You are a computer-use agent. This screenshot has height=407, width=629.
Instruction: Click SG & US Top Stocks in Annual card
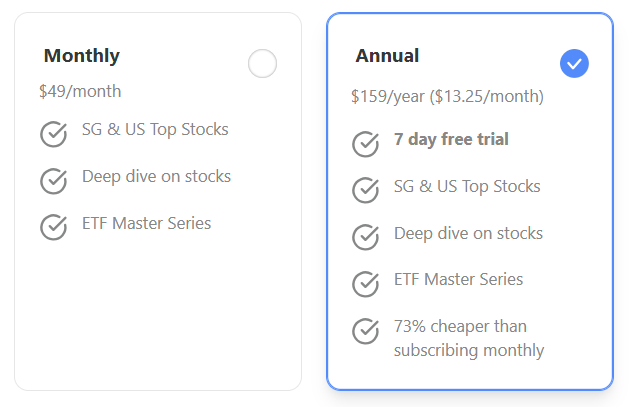pyautogui.click(x=467, y=186)
